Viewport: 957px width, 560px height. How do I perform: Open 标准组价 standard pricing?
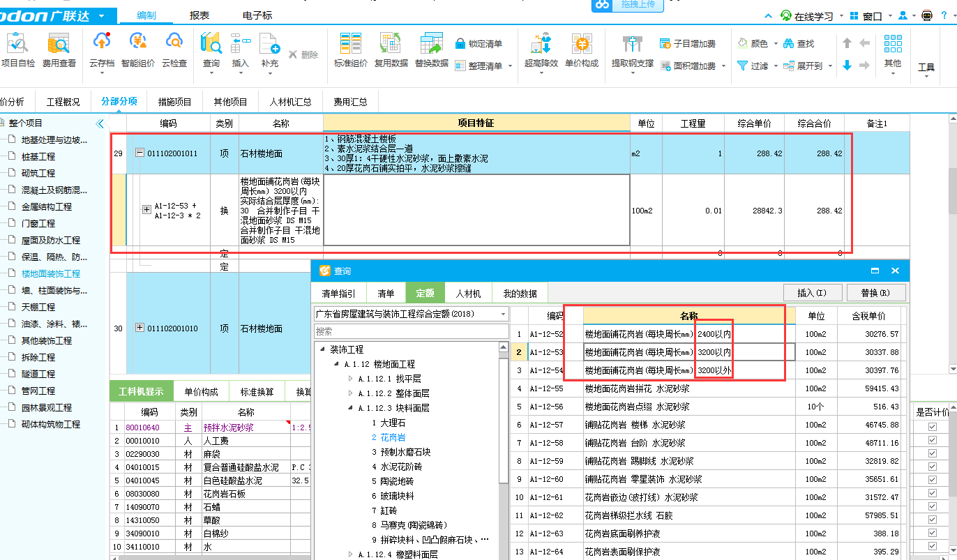351,50
